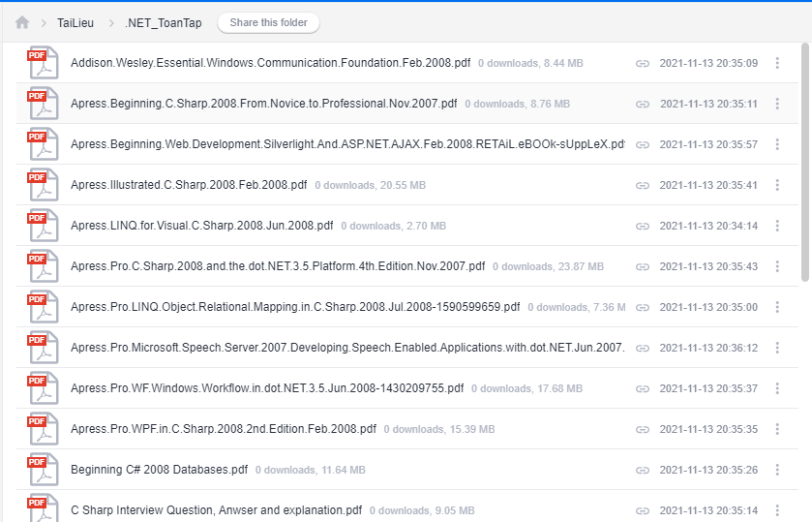Click PDF icon for Apress.Beginning.Web.Development file

[43, 144]
